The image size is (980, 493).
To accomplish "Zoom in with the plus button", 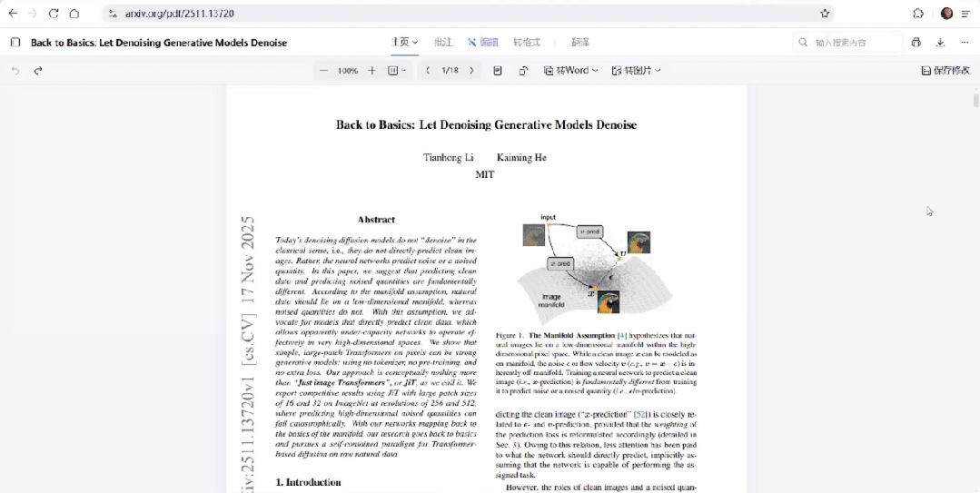I will pyautogui.click(x=371, y=71).
